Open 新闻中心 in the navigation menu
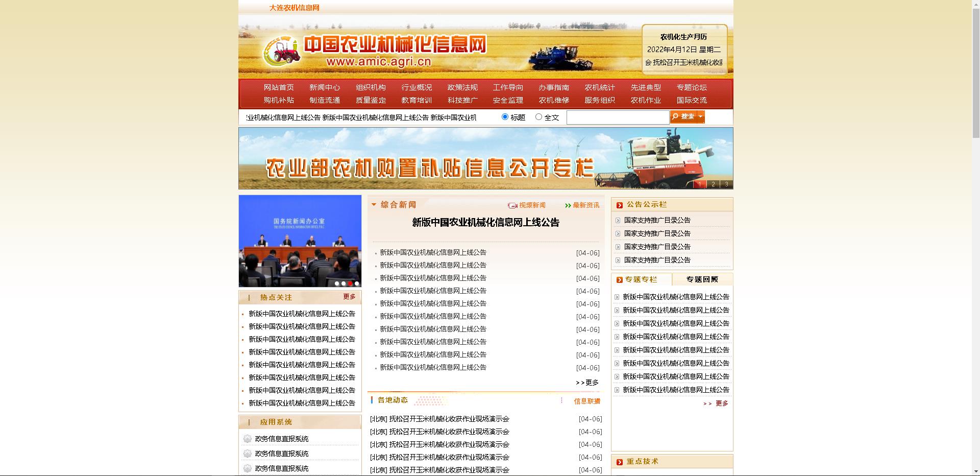The height and width of the screenshot is (476, 980). pyautogui.click(x=325, y=87)
